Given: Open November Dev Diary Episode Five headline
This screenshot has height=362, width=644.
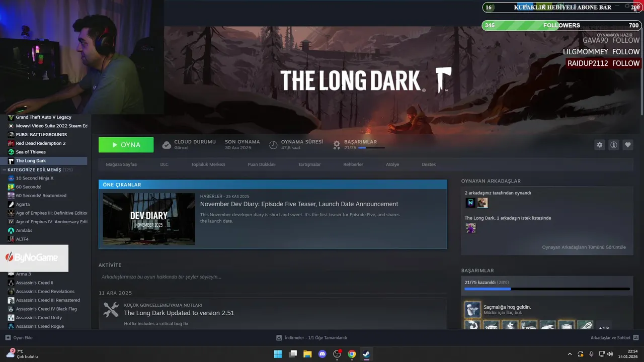Looking at the screenshot, I should pos(299,204).
